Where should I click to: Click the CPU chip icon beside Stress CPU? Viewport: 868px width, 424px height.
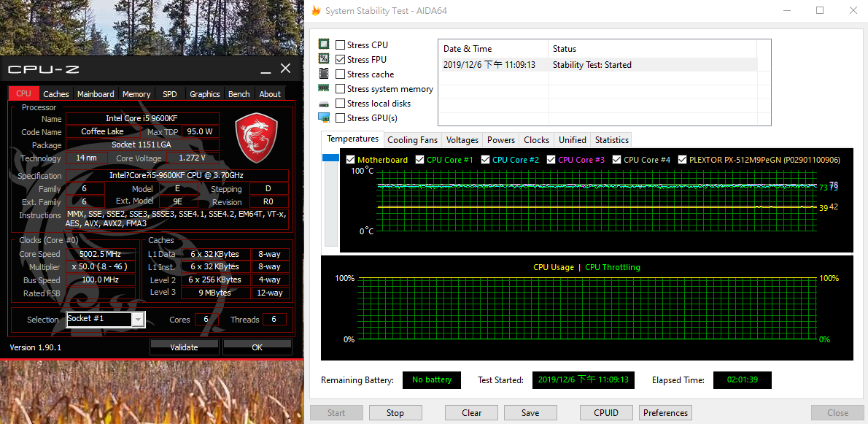point(324,45)
